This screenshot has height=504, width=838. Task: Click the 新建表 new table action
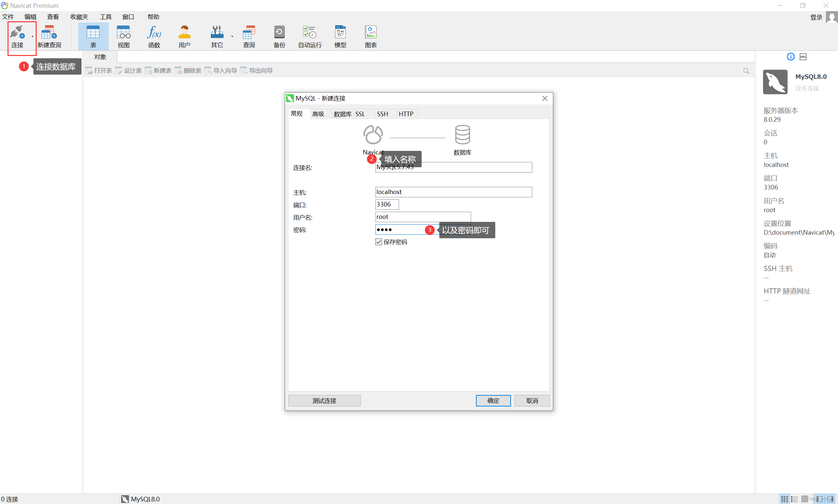click(x=158, y=70)
